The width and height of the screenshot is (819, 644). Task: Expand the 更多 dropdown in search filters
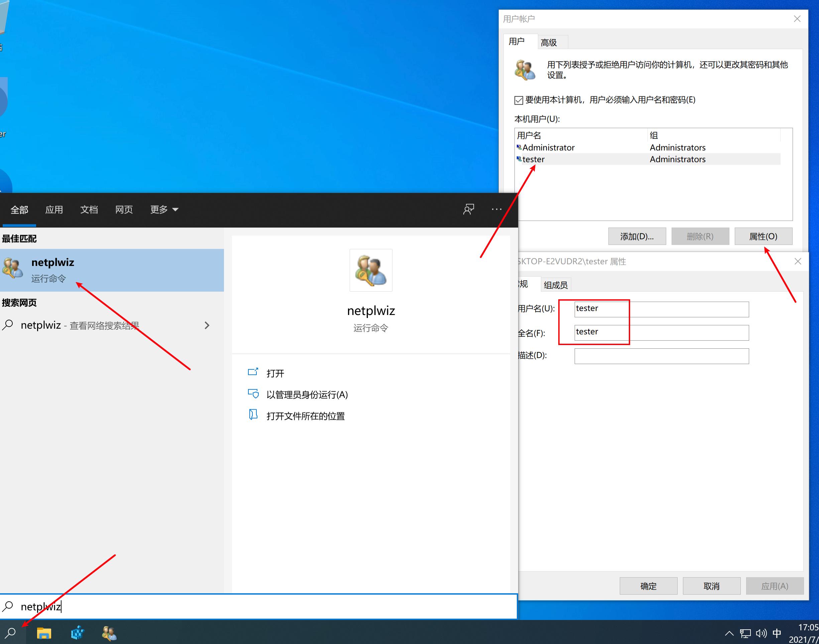(164, 210)
